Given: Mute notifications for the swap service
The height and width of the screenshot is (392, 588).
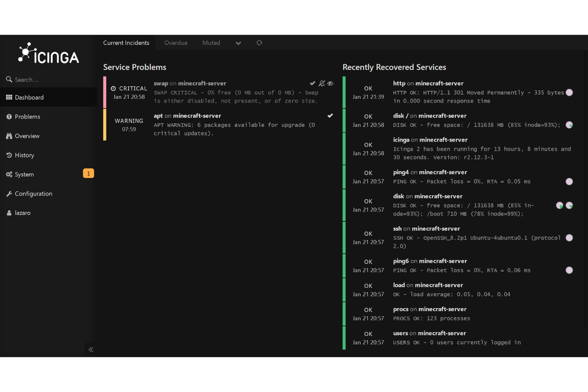Looking at the screenshot, I should [x=322, y=83].
